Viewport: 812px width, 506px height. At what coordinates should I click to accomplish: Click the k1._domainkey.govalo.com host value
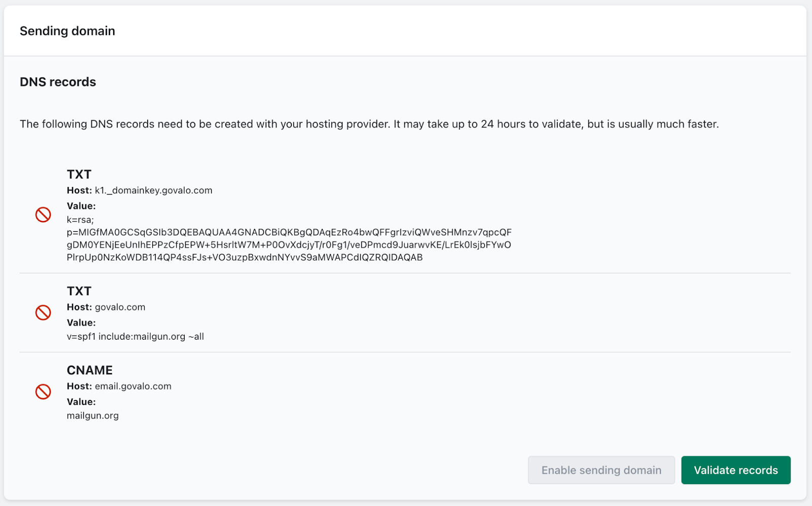pos(153,191)
